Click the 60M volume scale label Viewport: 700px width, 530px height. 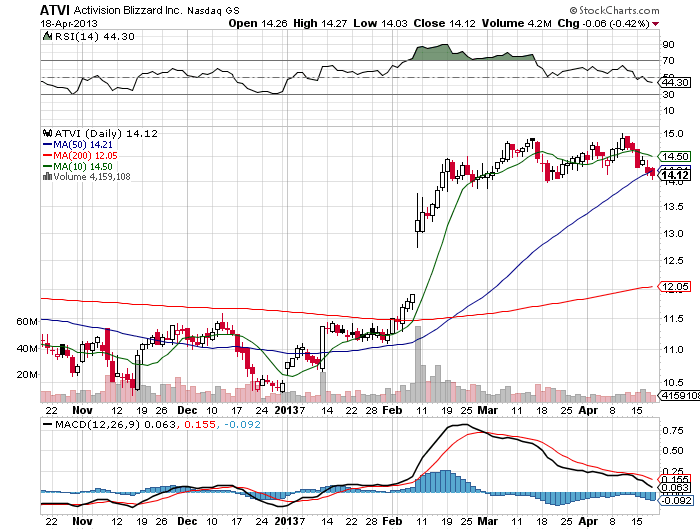tap(27, 321)
